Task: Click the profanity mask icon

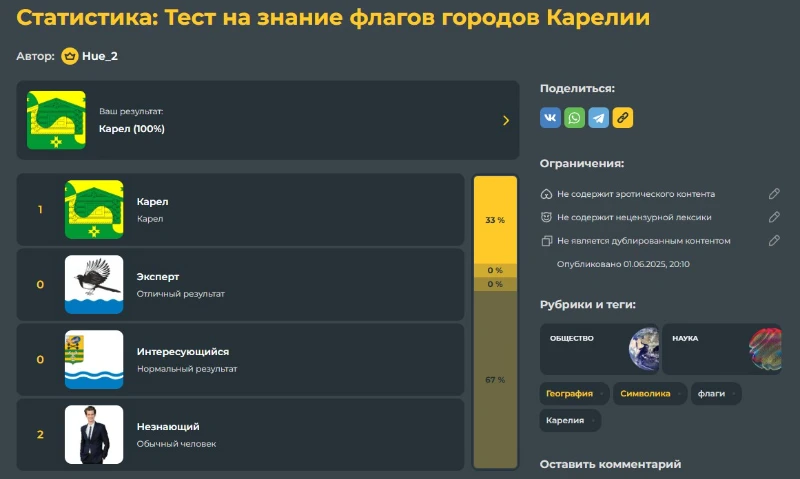Action: coord(546,217)
